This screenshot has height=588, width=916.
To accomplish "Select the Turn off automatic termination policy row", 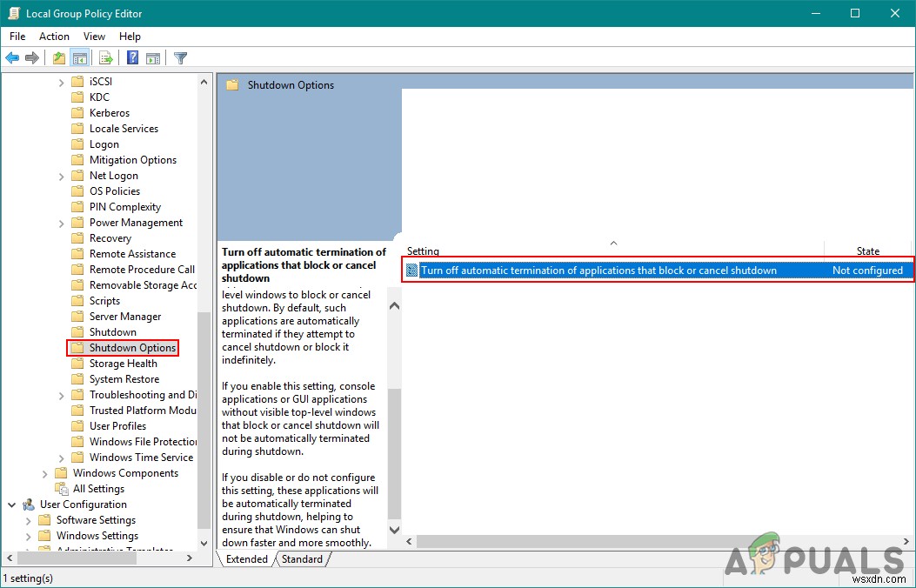I will point(658,271).
